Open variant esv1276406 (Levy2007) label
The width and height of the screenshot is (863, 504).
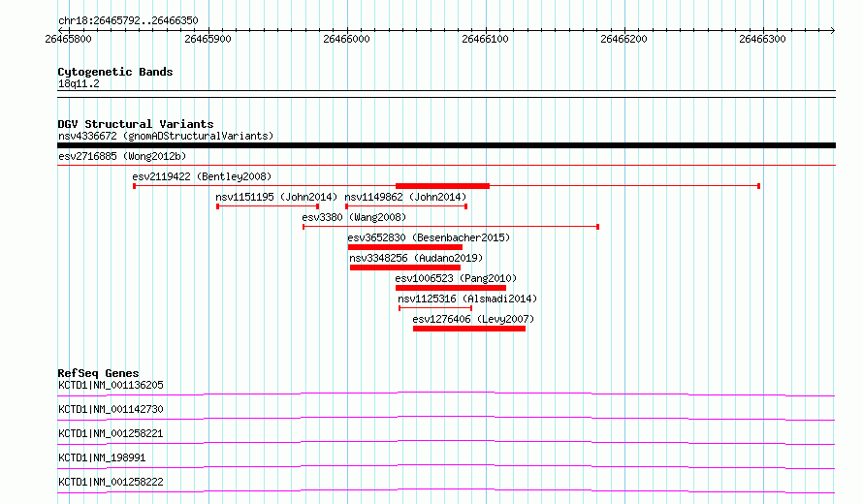click(473, 319)
